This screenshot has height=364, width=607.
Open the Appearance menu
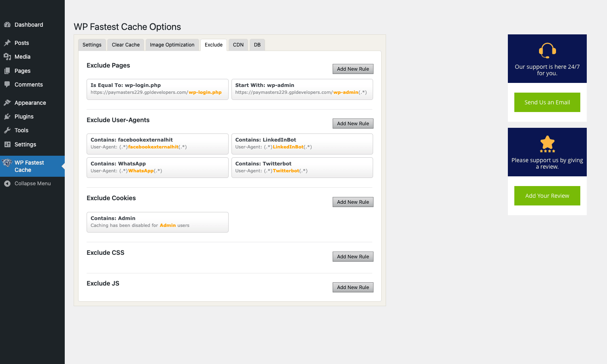32,103
